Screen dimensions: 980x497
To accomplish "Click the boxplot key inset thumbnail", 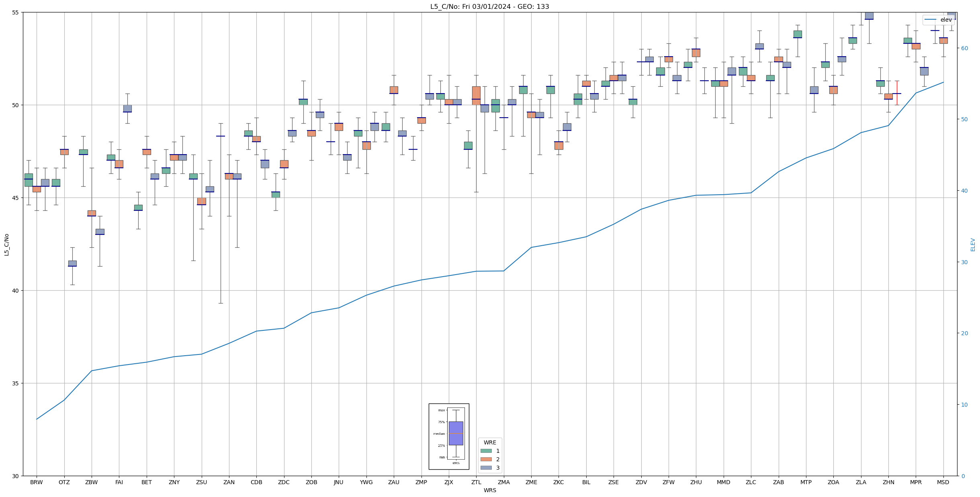I will pos(449,436).
